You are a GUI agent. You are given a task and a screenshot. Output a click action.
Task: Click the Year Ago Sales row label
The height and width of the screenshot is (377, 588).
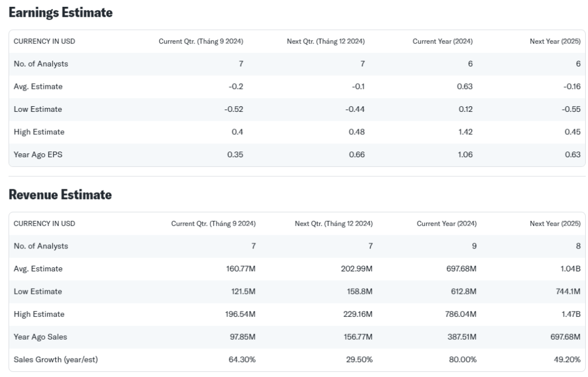(x=40, y=337)
